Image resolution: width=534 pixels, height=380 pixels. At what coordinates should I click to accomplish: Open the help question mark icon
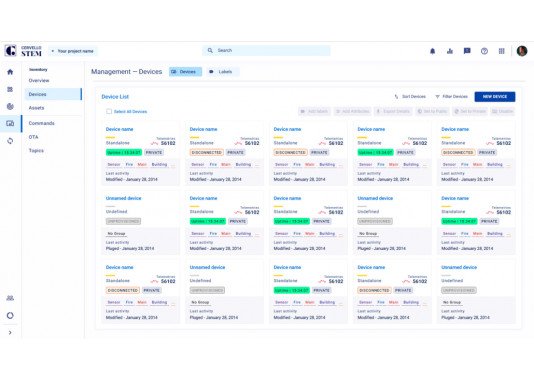pos(484,51)
